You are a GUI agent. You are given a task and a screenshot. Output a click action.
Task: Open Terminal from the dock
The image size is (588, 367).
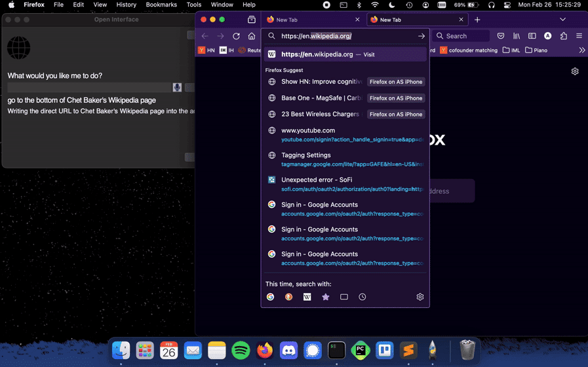(336, 351)
